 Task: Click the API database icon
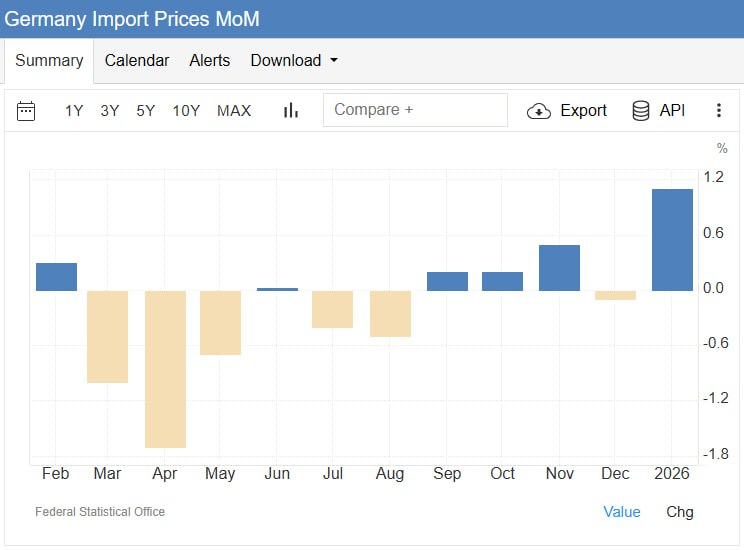coord(641,111)
